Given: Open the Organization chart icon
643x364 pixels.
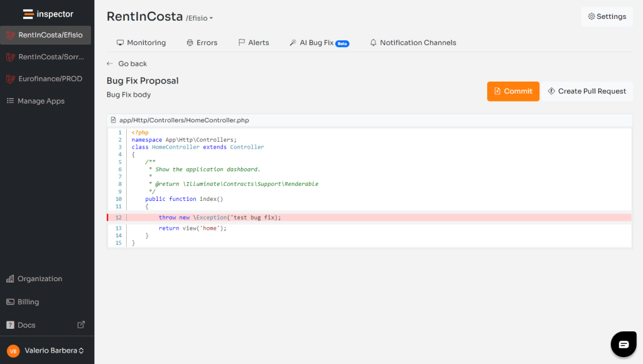Looking at the screenshot, I should click(x=9, y=279).
